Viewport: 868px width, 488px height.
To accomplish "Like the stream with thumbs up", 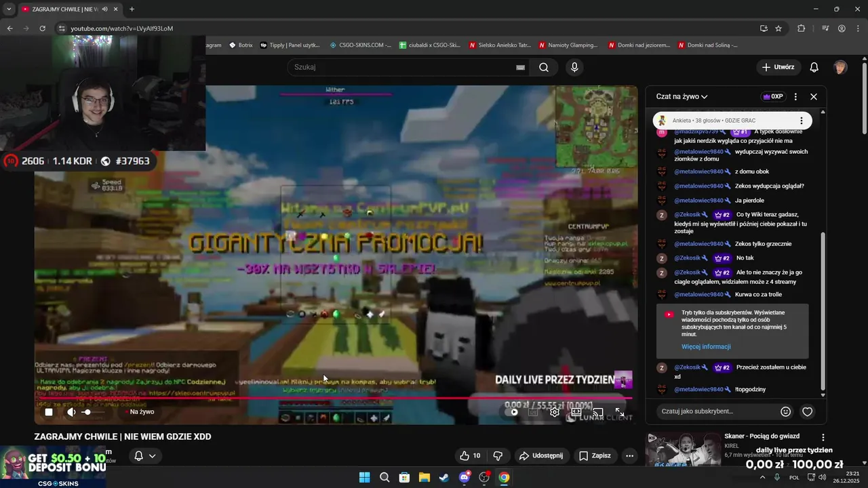I will 470,455.
